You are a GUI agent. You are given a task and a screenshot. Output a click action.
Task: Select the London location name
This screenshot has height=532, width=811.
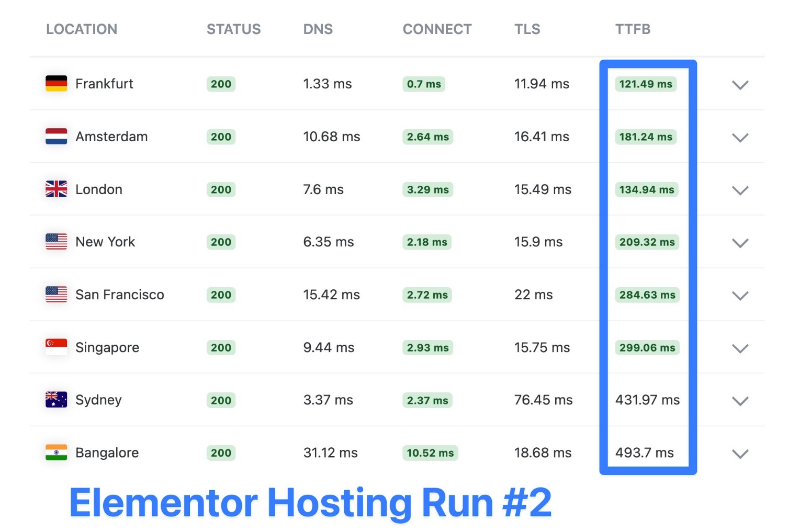(99, 189)
